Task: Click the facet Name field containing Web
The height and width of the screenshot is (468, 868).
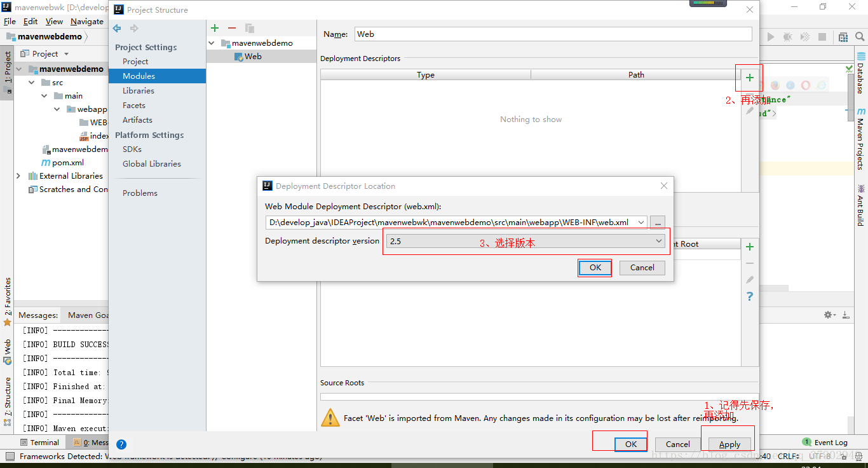Action: (x=553, y=34)
